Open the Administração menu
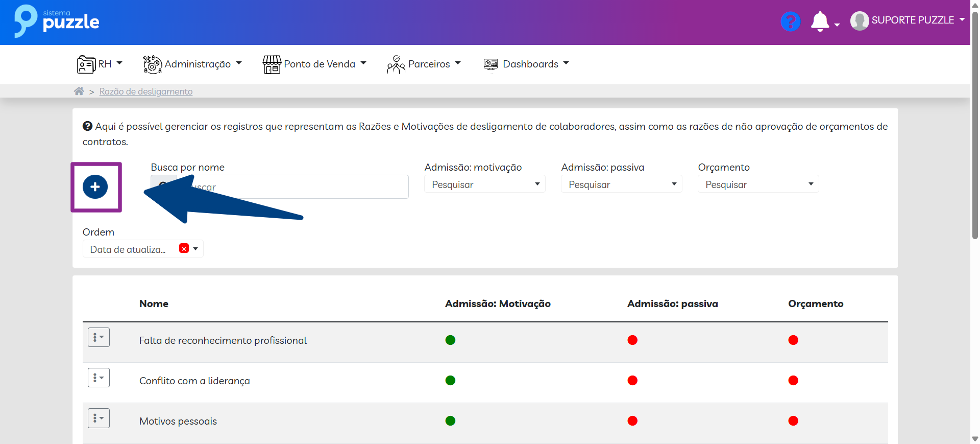Viewport: 980px width, 444px height. tap(192, 64)
